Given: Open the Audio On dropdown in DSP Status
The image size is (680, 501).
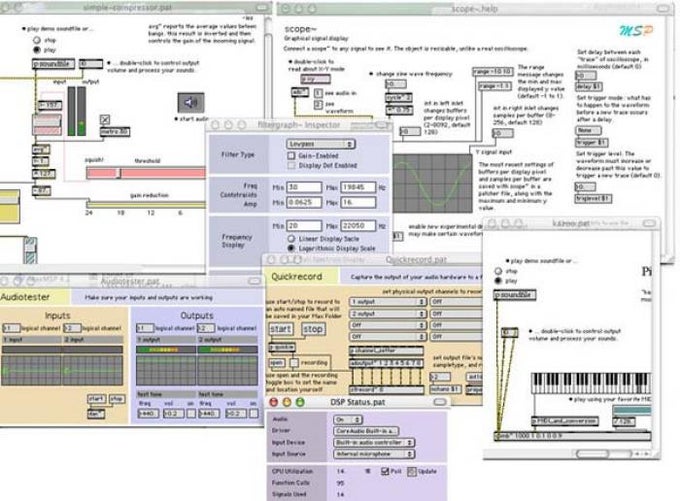Looking at the screenshot, I should [348, 419].
